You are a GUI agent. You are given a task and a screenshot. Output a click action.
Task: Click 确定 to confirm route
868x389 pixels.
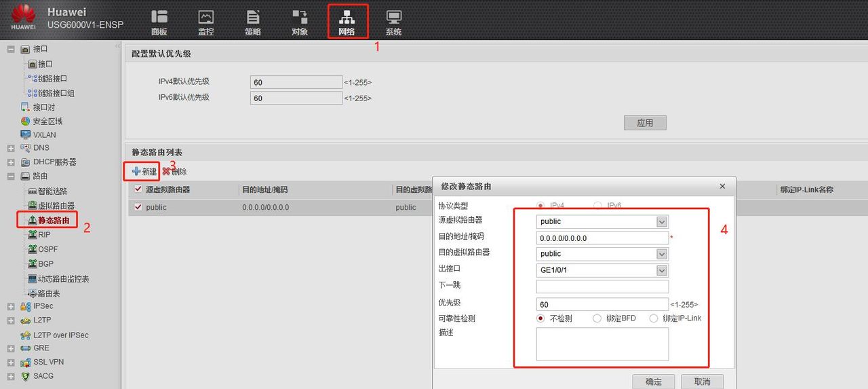[654, 382]
